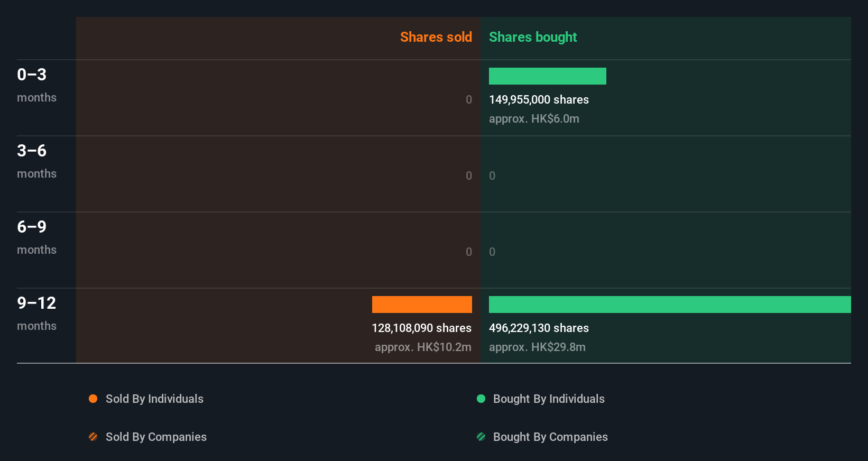Click the 3–6 months row label

[x=36, y=161]
